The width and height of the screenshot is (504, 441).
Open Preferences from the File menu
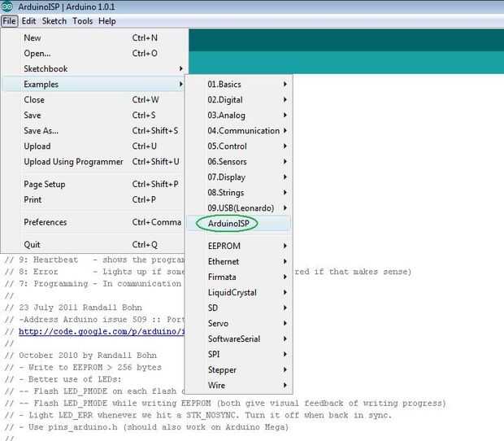point(93,222)
